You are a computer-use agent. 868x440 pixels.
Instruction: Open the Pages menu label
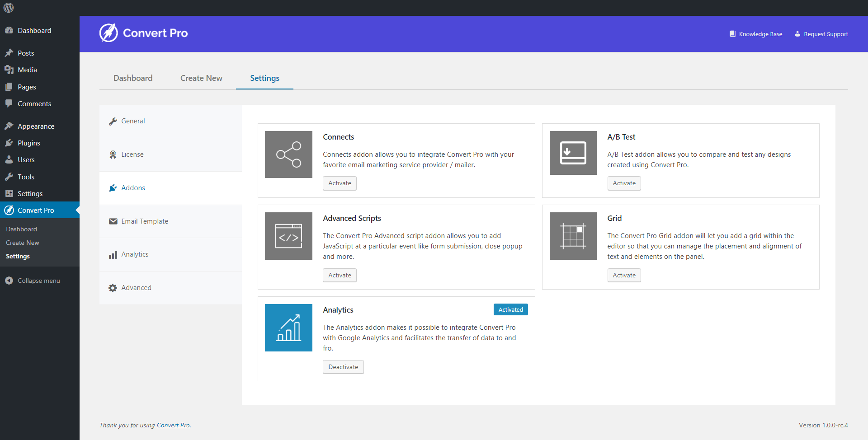click(x=27, y=87)
